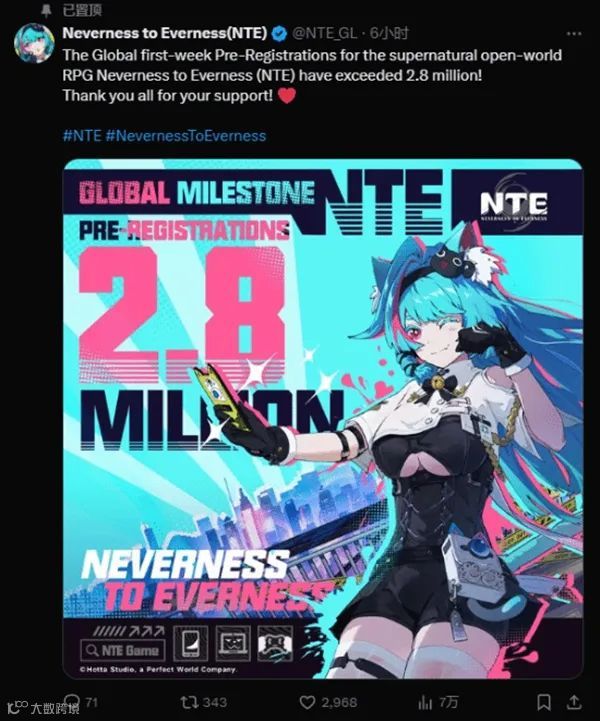Open the #NTE hashtag
The width and height of the screenshot is (600, 721).
coord(82,136)
